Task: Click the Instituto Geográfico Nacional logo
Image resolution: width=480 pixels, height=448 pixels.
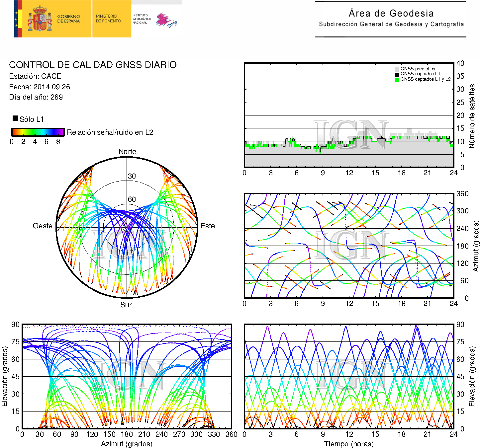Action: [x=154, y=20]
